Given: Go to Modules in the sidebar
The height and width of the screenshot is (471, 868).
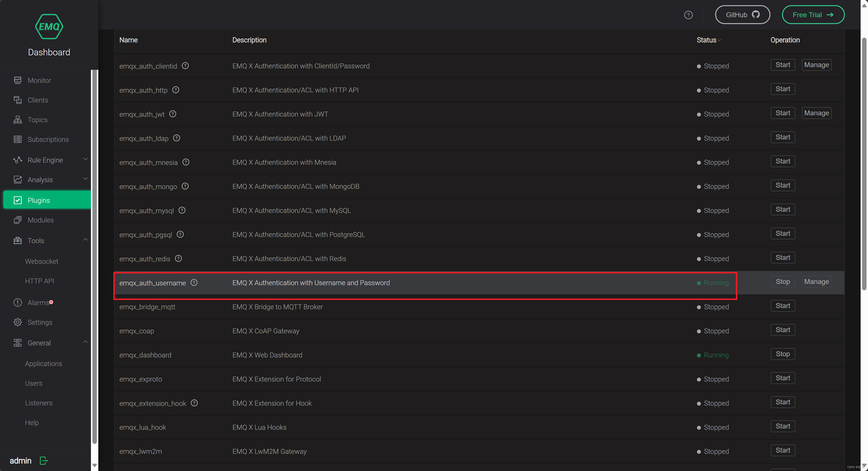Looking at the screenshot, I should (x=41, y=220).
